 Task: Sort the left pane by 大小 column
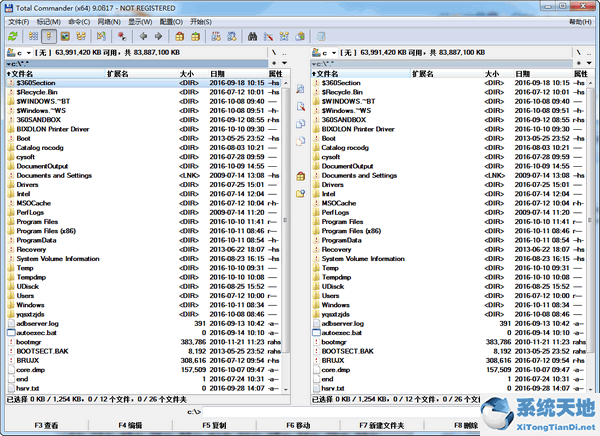coord(193,73)
